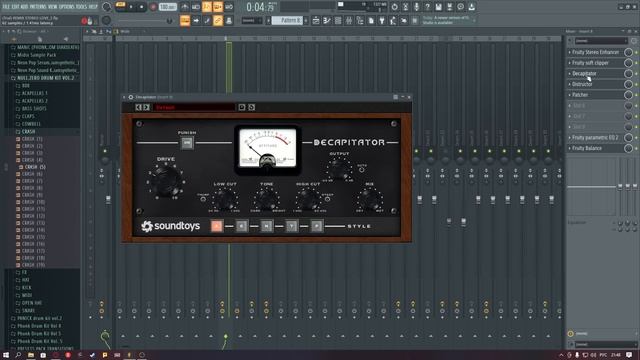Viewport: 640px width, 360px height.
Task: Open the EDIT menu
Action: pos(15,7)
